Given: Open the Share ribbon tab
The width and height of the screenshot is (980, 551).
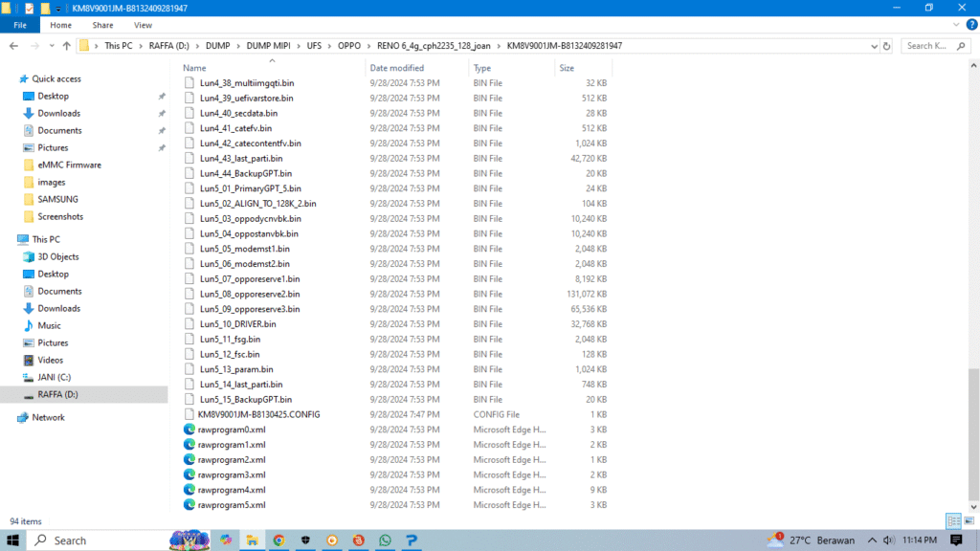Looking at the screenshot, I should click(102, 25).
